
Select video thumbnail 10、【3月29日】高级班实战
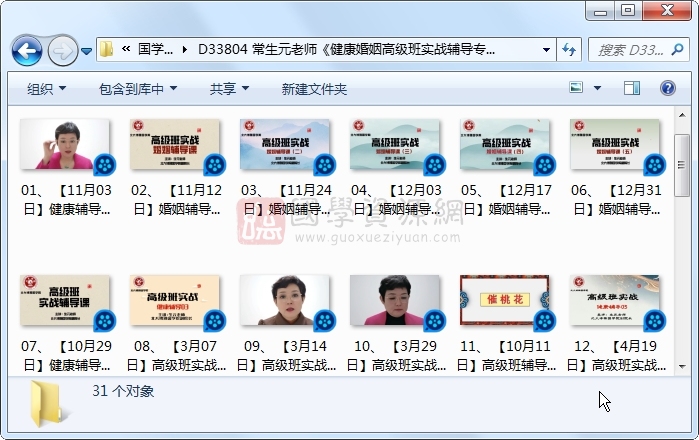point(396,301)
